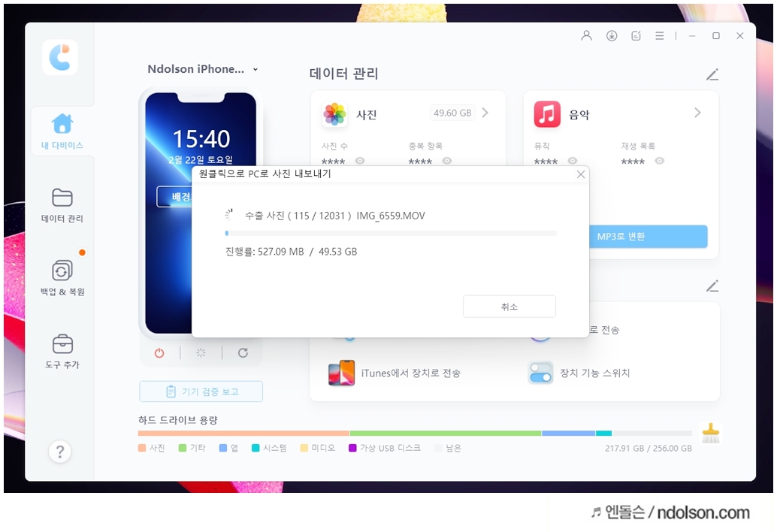The image size is (777, 532).
Task: Click the 하드 드라이브 용량 heading
Action: [x=178, y=420]
